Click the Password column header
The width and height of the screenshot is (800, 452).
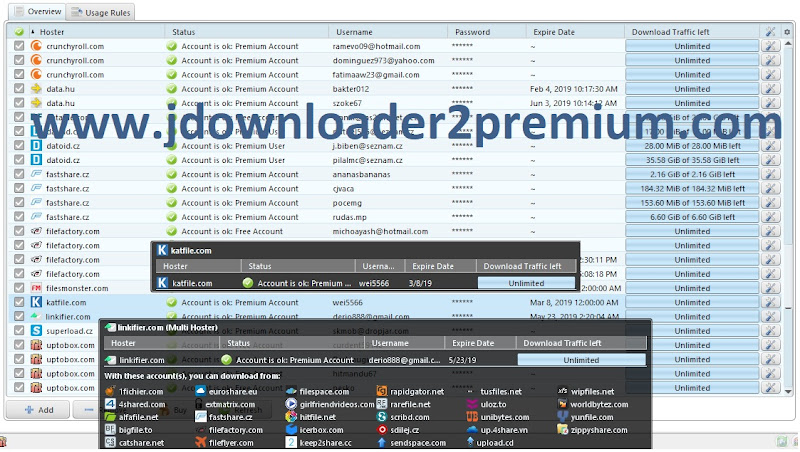pyautogui.click(x=487, y=32)
